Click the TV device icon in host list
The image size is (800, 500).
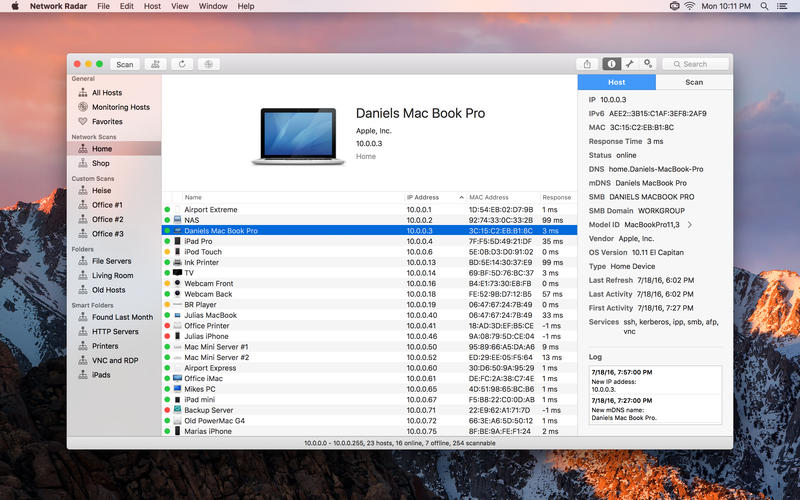point(177,272)
